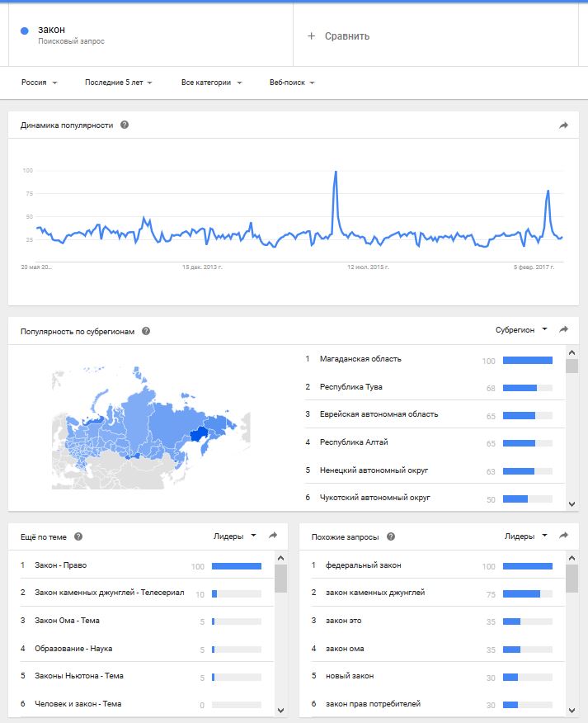Viewport: 588px width, 723px height.
Task: Change the Веб-поиск search type dropdown
Action: click(x=292, y=83)
